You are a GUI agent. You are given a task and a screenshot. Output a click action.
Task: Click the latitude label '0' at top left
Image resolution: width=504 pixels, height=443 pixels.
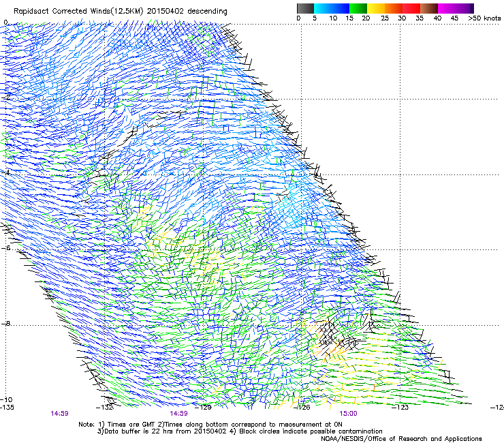[x=5, y=22]
